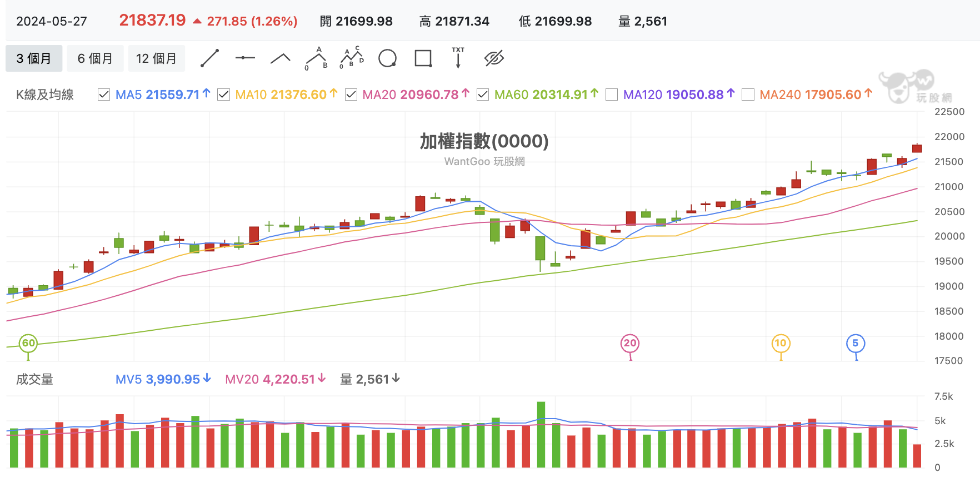Switch to the 12 個月 range tab

click(x=157, y=58)
